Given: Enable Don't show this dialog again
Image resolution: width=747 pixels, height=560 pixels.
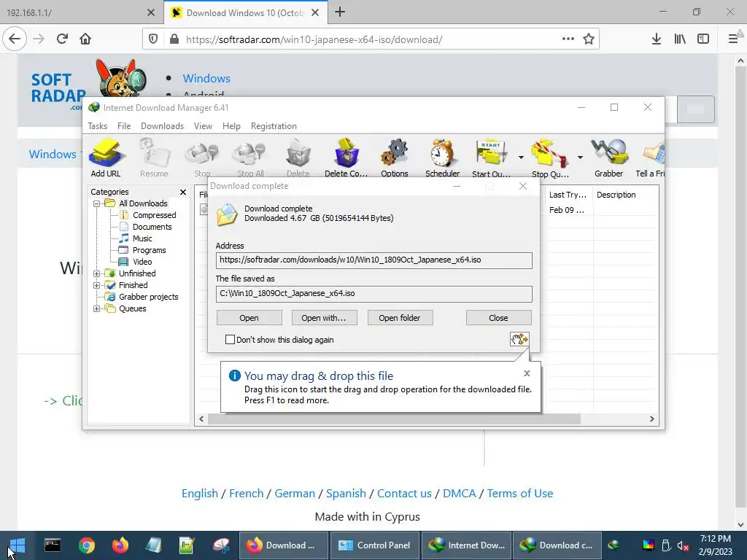Looking at the screenshot, I should [230, 340].
